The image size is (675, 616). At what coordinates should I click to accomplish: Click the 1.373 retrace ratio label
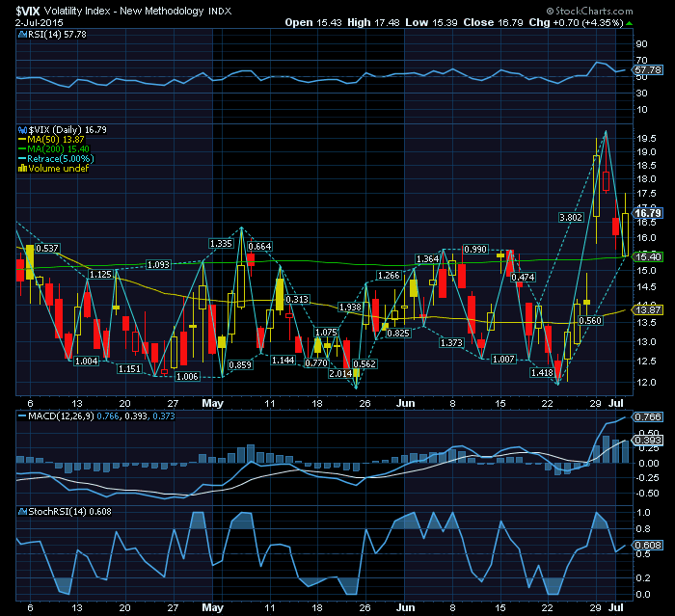click(x=451, y=343)
